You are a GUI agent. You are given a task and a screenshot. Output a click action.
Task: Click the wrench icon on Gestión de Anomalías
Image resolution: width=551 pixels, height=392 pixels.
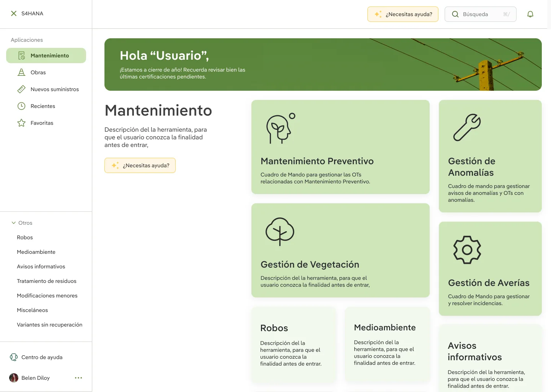(467, 127)
